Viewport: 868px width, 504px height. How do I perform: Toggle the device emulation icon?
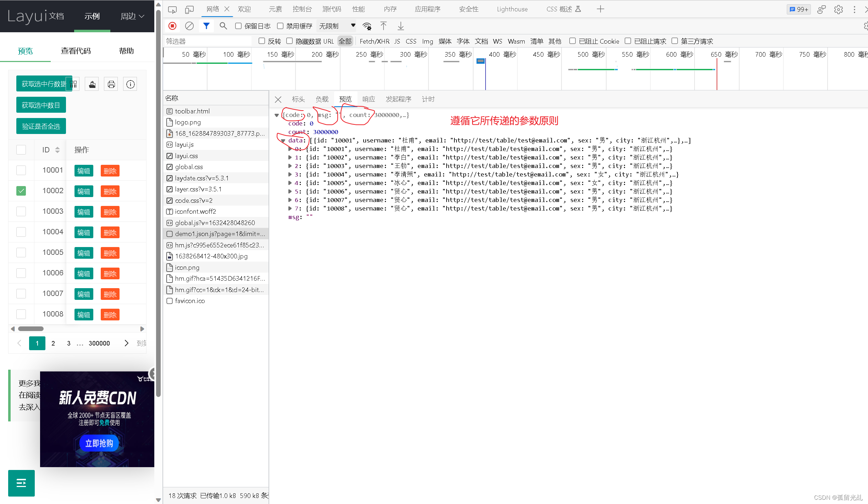coord(189,10)
